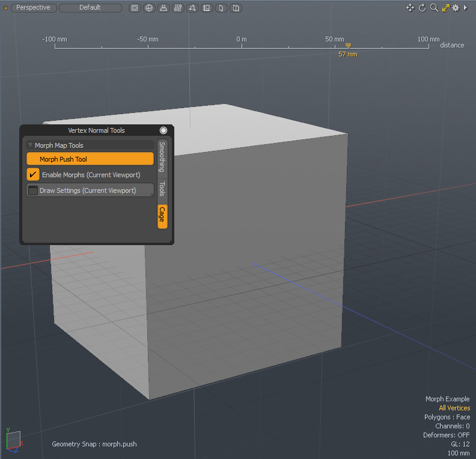Screen dimensions: 476x459
Task: Click the rotate view icon
Action: [x=422, y=8]
